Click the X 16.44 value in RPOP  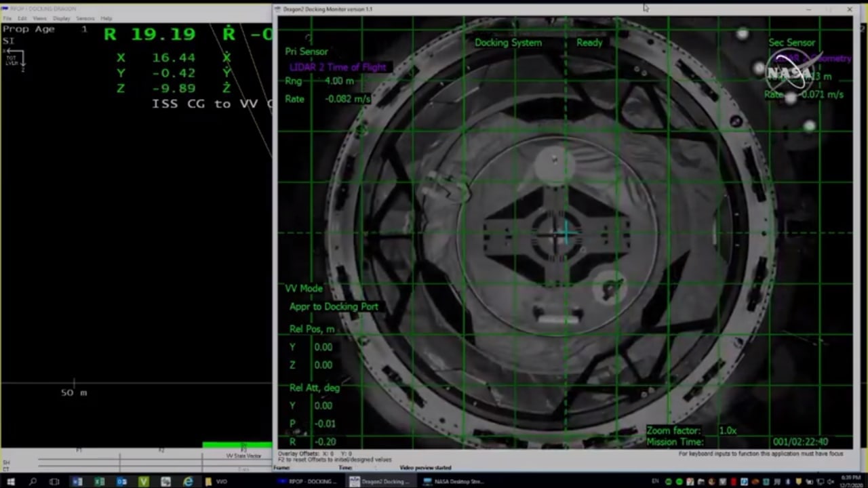point(174,58)
